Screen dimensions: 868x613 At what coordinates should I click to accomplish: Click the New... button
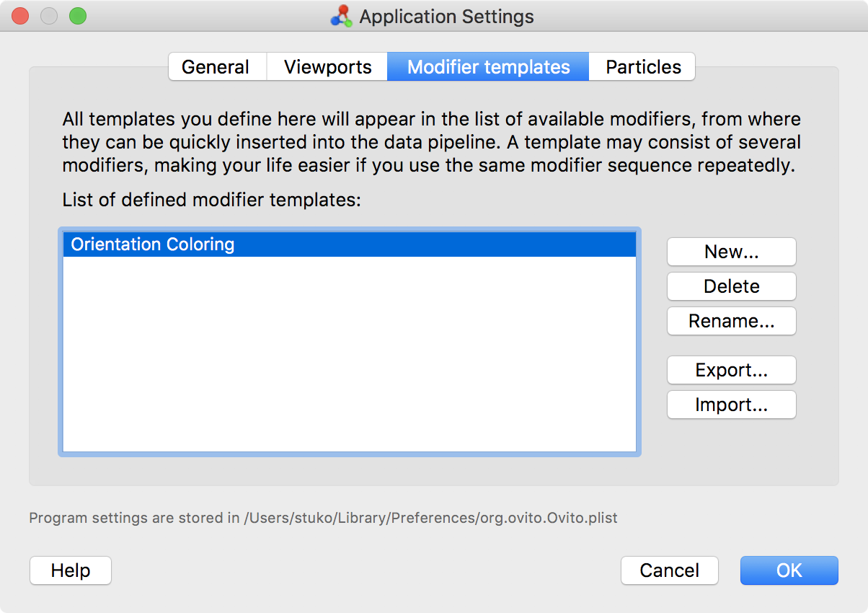click(x=731, y=252)
